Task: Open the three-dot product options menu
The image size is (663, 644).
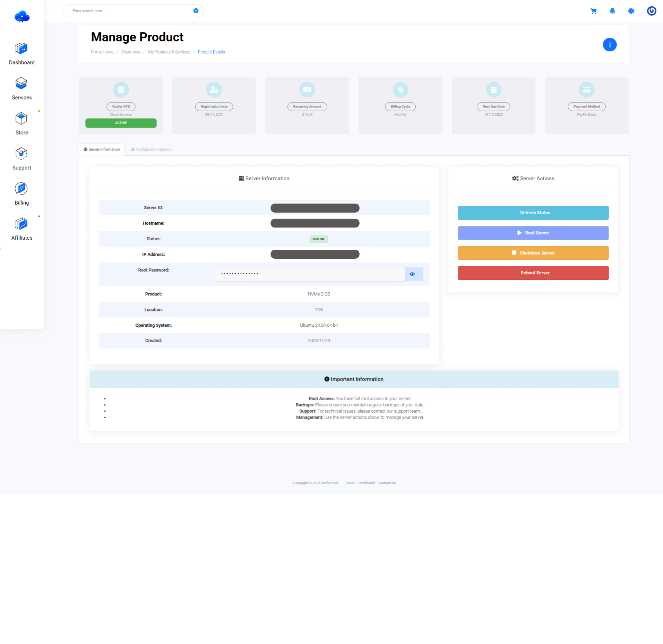Action: [609, 45]
